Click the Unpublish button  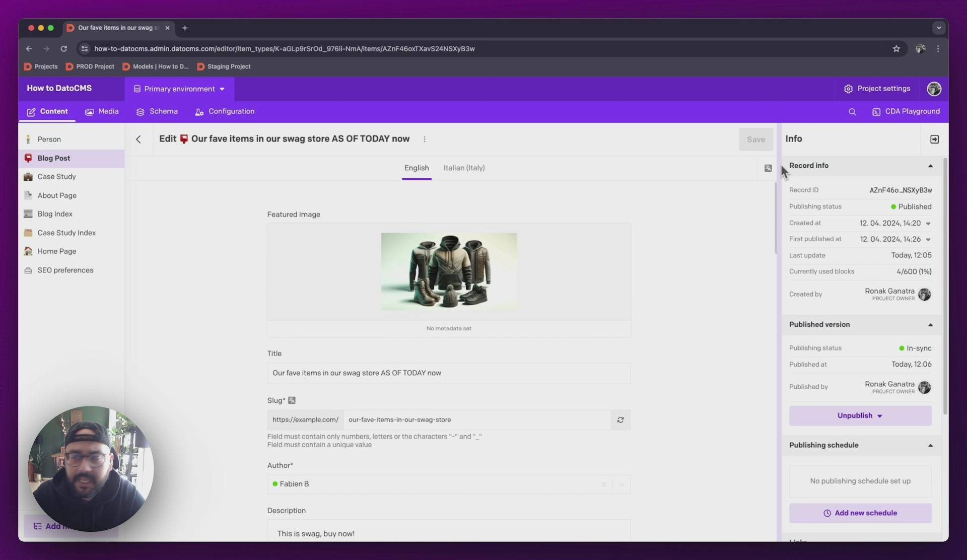[860, 415]
